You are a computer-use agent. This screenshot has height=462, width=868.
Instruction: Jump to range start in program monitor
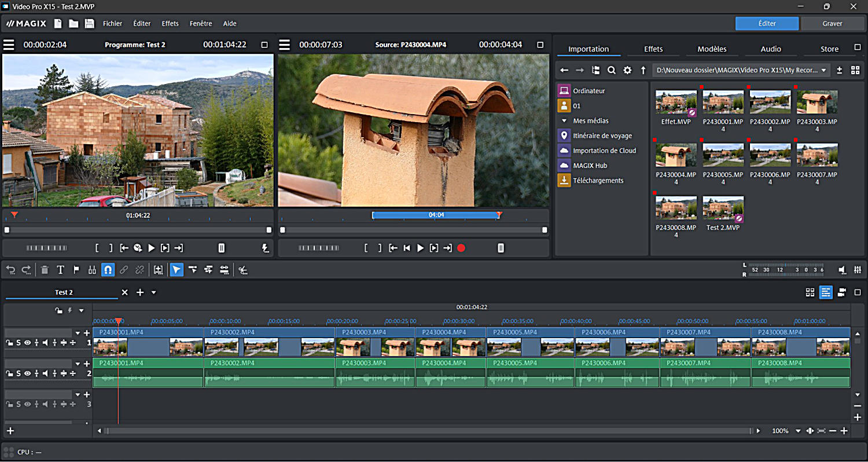(x=124, y=248)
